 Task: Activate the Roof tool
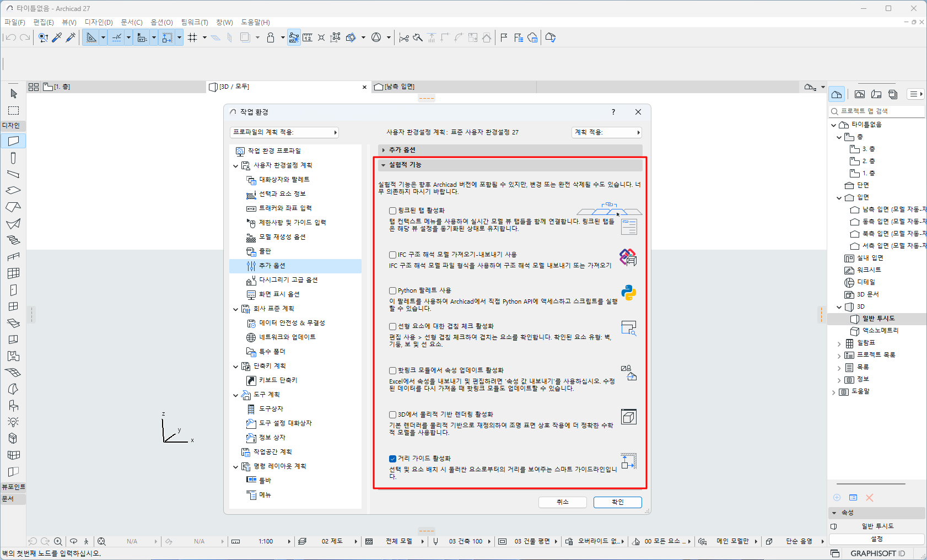coord(14,207)
